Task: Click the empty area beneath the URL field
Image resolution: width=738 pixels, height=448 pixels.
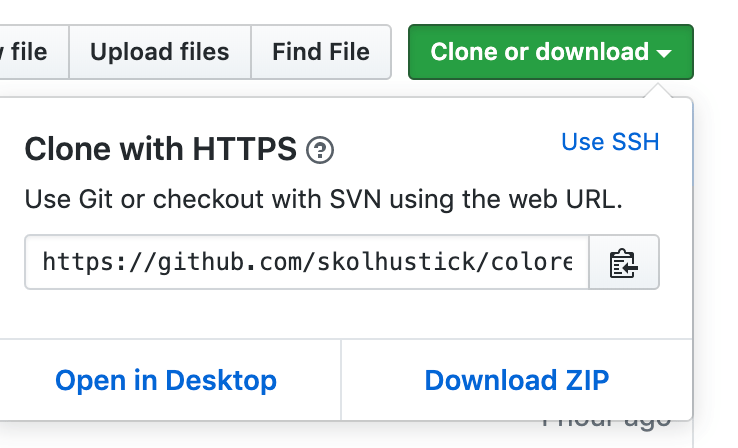Action: [342, 314]
